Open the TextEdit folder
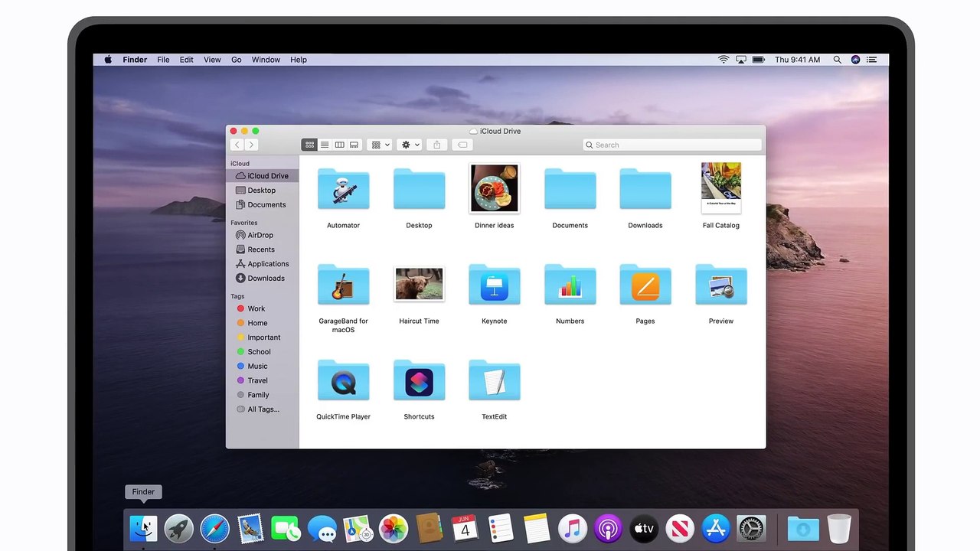 [x=494, y=380]
